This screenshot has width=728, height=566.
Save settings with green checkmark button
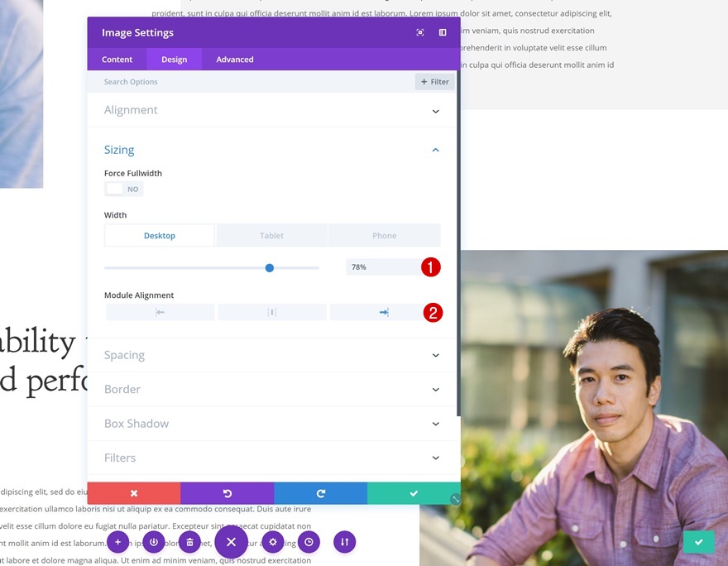pos(414,493)
